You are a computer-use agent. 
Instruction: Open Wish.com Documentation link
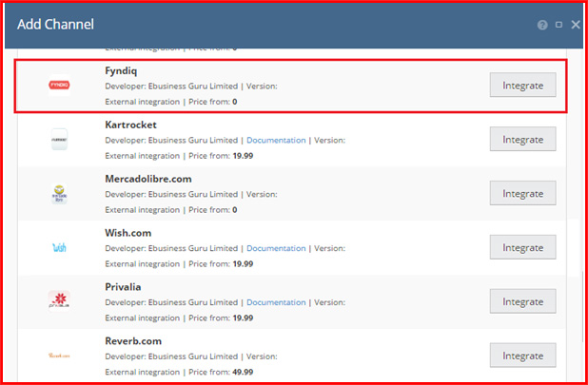coord(276,248)
